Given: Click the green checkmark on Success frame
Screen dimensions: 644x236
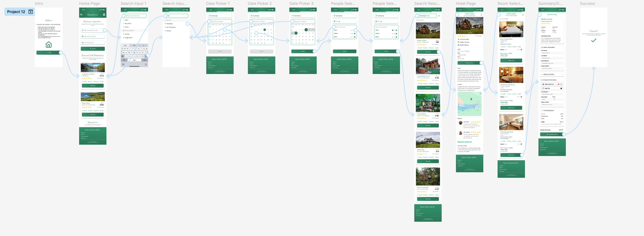Looking at the screenshot, I should tap(594, 40).
